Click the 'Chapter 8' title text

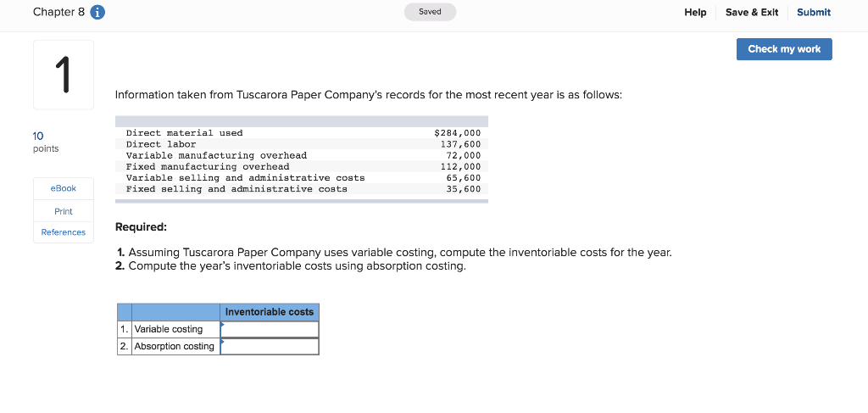58,12
